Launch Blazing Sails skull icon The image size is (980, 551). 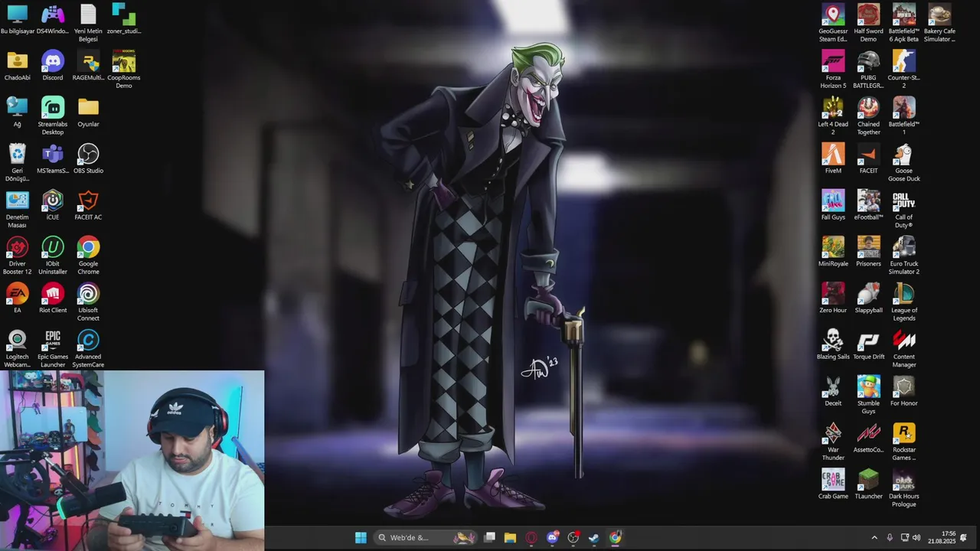[x=833, y=345]
